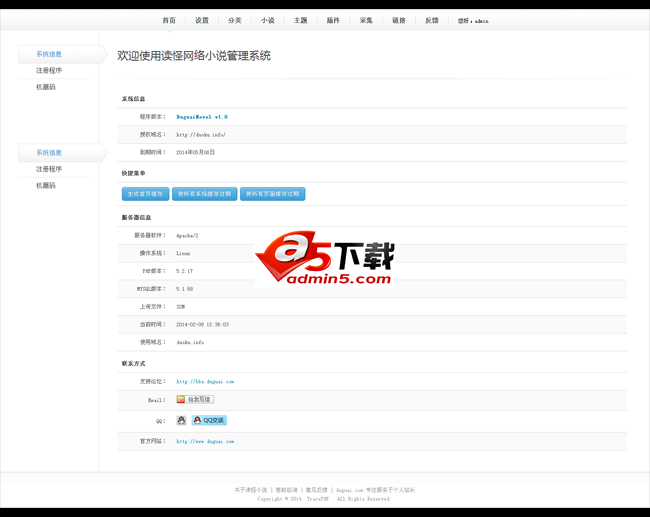
Task: Click the 给我写信 email button
Action: pos(195,399)
